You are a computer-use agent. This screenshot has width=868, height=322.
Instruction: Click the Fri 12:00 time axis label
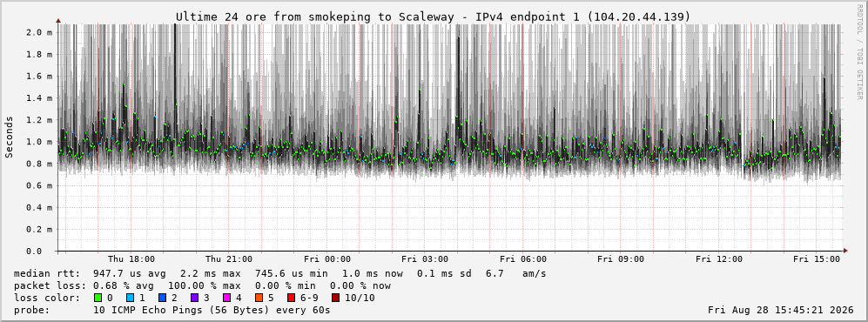719,259
